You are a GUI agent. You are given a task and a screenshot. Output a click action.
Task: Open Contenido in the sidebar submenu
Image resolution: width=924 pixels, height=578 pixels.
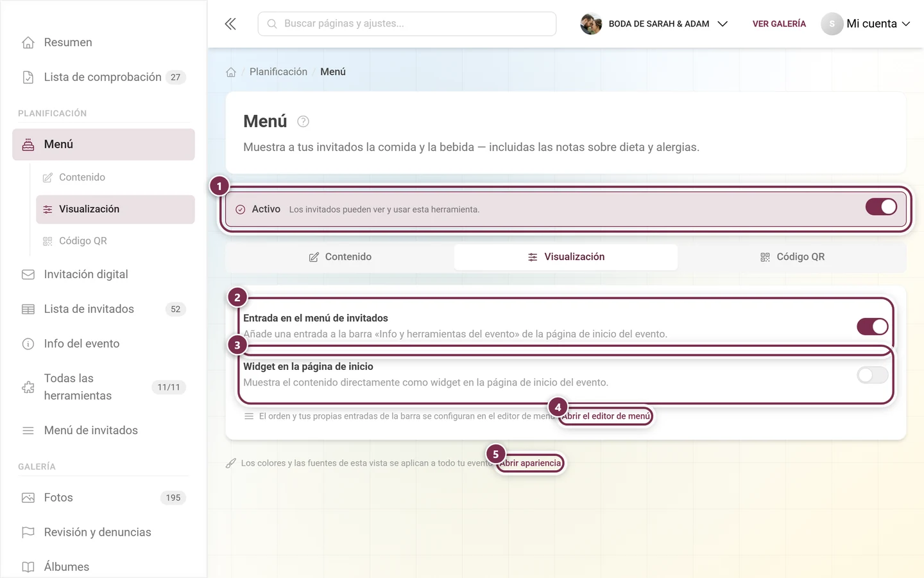[116, 177]
